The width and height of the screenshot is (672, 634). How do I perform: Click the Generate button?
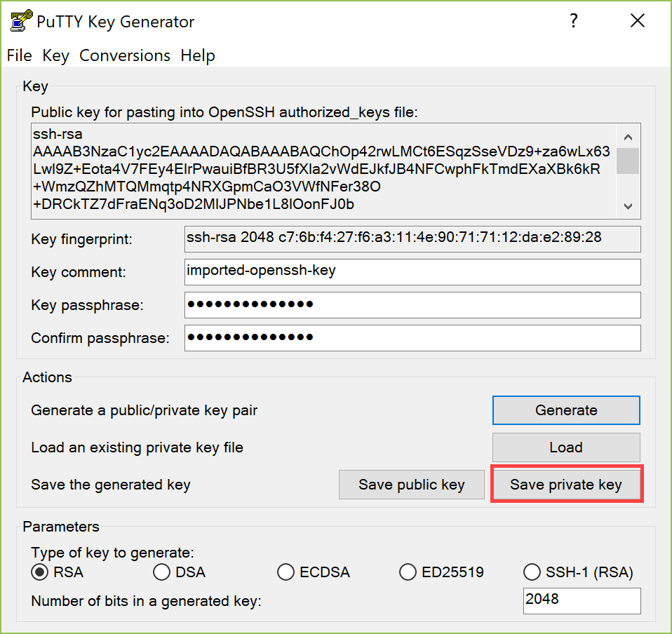coord(566,410)
